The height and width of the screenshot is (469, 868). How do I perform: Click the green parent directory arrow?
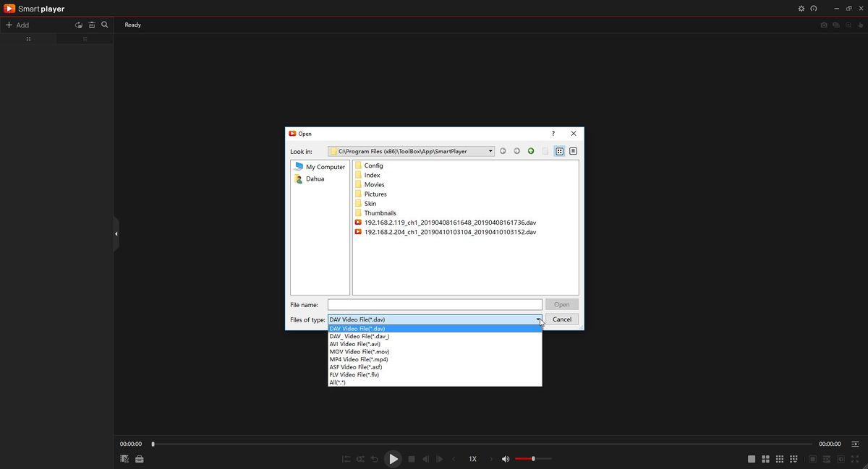pos(531,151)
